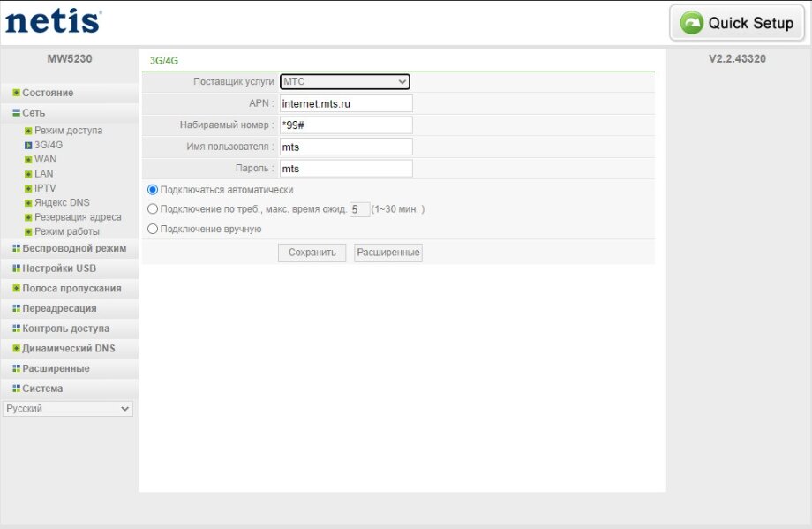Screen dimensions: 812x529
Task: Expand Настройки USB via its icon
Action: click(17, 268)
